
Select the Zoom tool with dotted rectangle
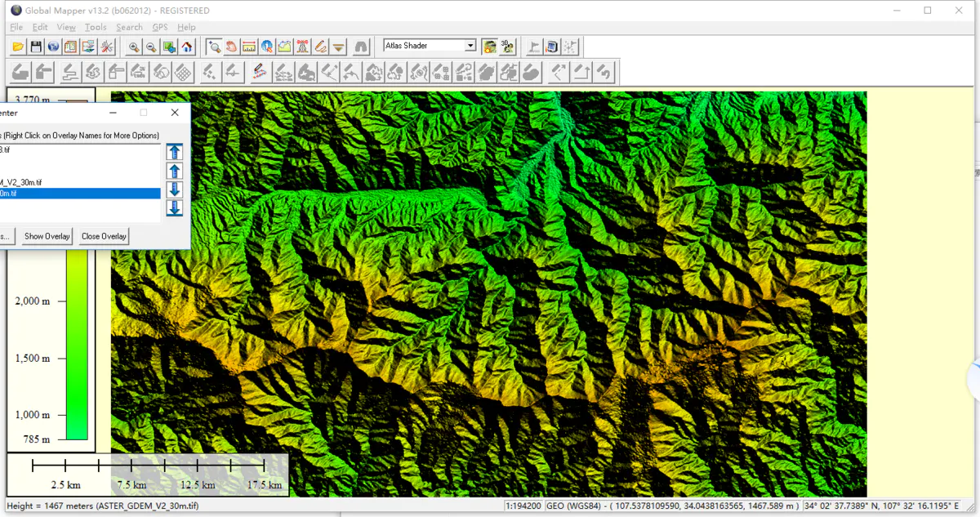click(x=214, y=47)
